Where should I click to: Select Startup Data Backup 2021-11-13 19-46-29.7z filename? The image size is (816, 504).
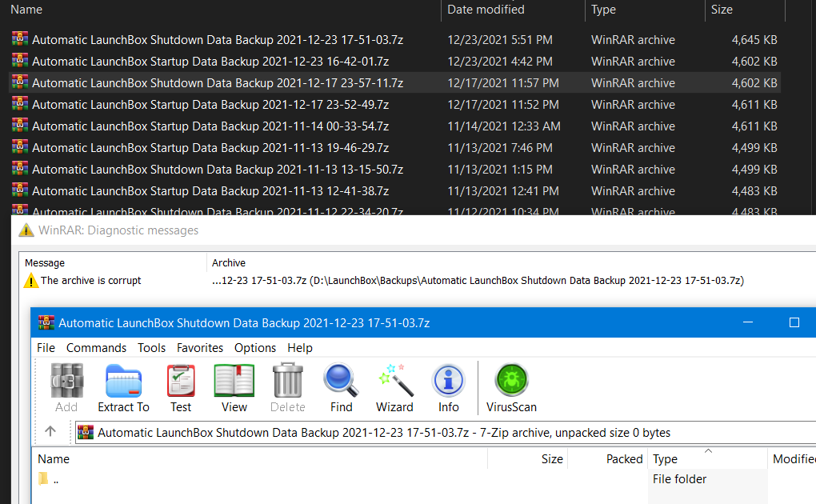pos(210,148)
